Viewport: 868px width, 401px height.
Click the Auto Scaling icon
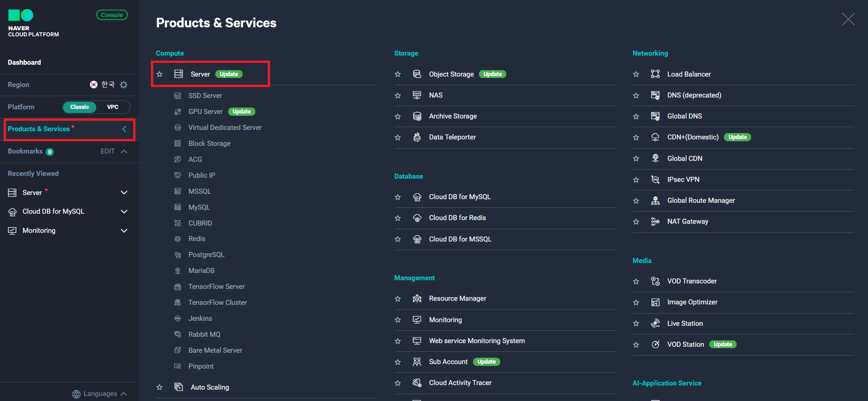(179, 387)
